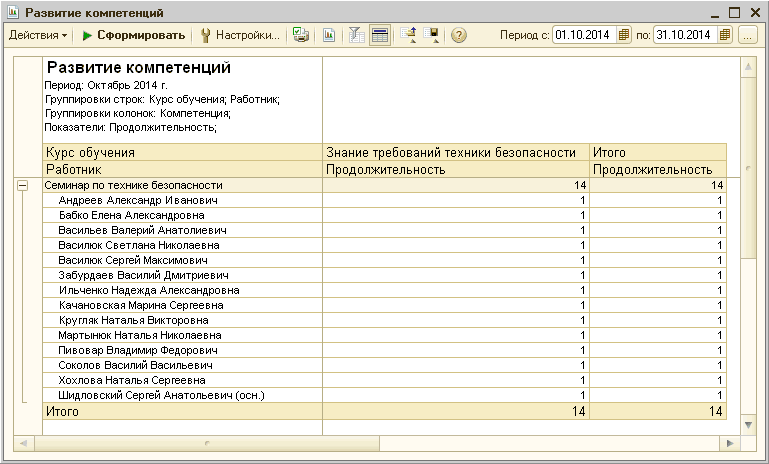Select worker Пивовар Владимир Федорович

[182, 350]
